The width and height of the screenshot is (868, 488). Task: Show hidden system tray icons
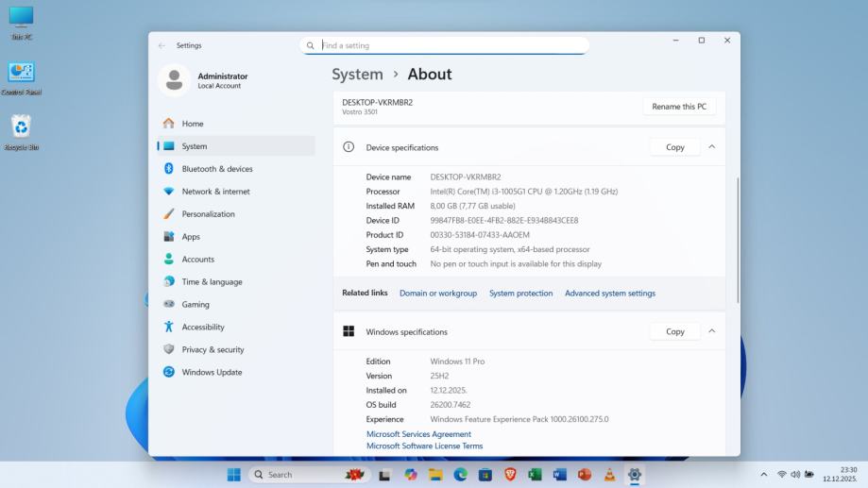(x=763, y=475)
